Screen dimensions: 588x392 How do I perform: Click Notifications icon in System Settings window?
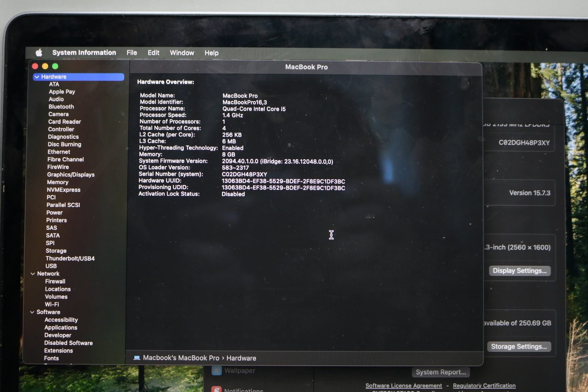point(216,389)
